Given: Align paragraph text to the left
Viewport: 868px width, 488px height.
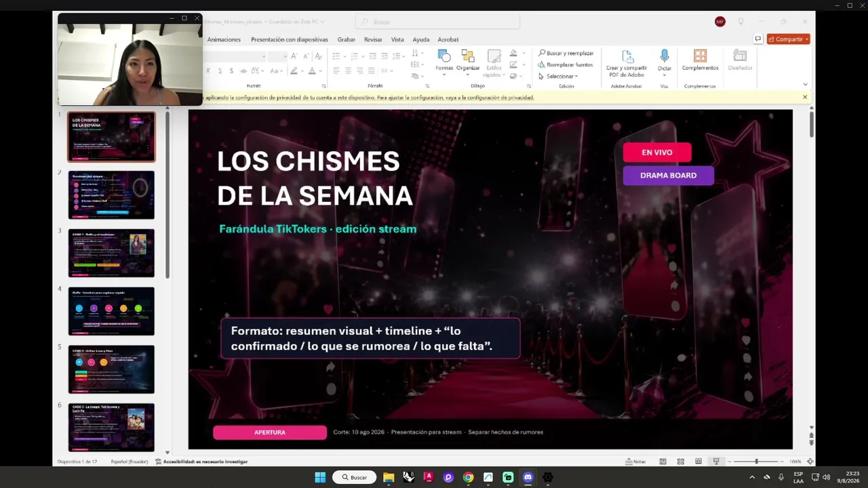Looking at the screenshot, I should pyautogui.click(x=336, y=70).
